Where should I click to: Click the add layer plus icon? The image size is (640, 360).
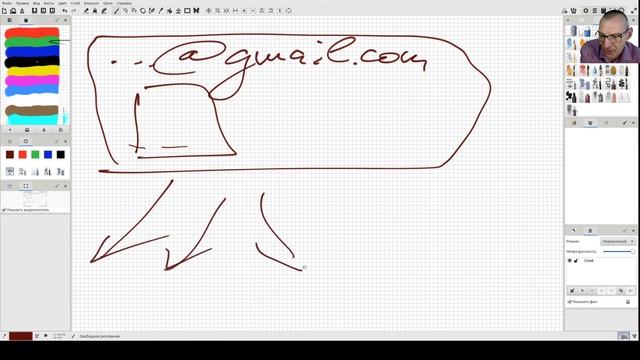click(x=582, y=291)
